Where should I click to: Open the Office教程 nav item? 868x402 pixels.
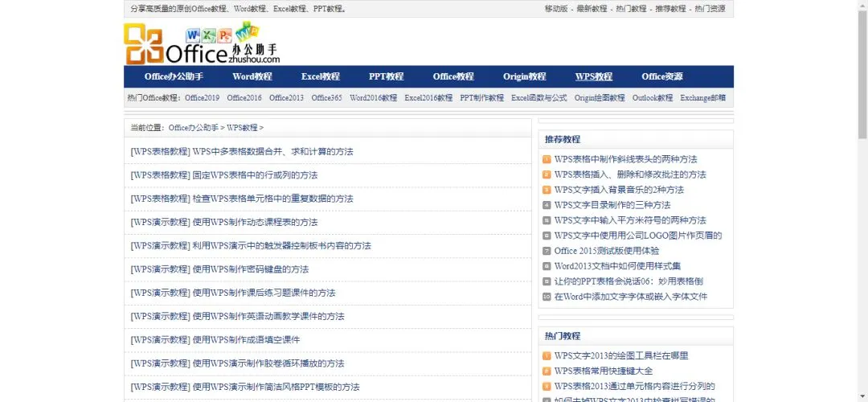(x=453, y=77)
